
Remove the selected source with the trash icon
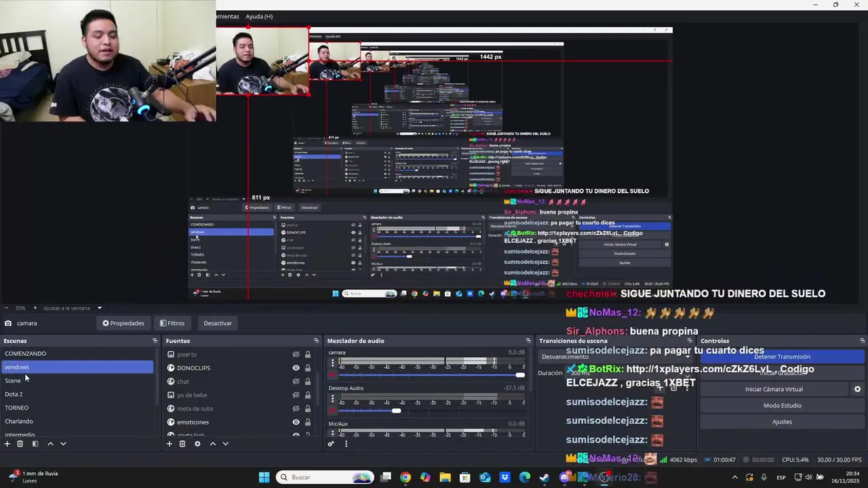(182, 444)
